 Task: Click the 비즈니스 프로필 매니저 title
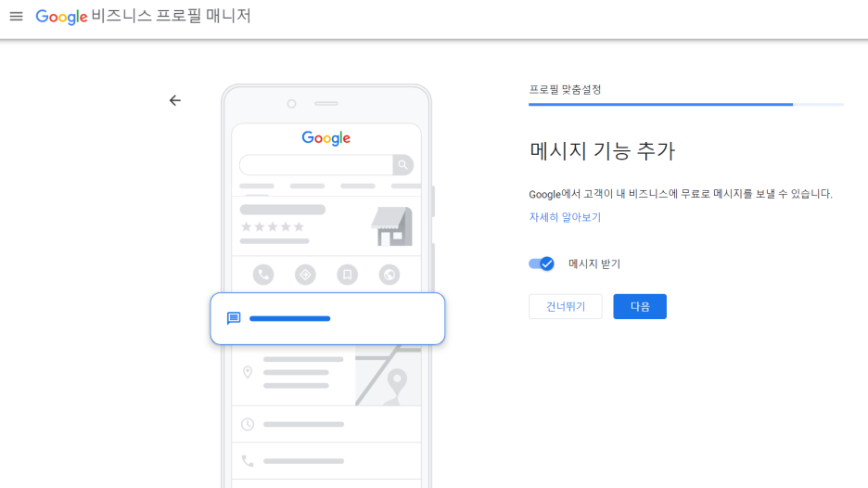click(x=171, y=16)
